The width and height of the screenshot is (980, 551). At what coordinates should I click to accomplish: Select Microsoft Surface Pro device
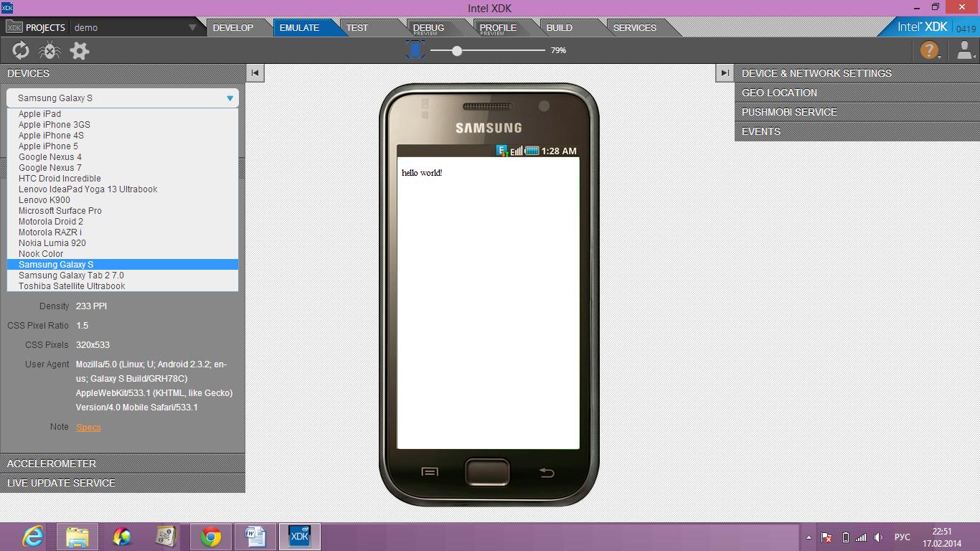123,211
